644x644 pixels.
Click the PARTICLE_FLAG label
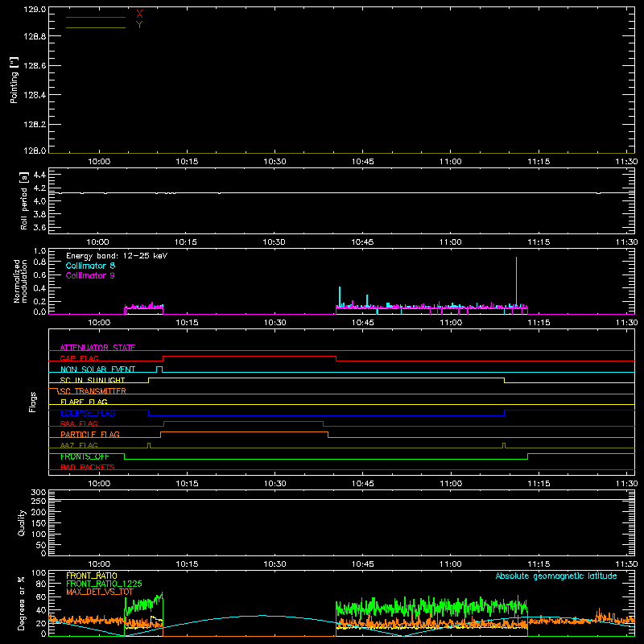click(x=90, y=435)
